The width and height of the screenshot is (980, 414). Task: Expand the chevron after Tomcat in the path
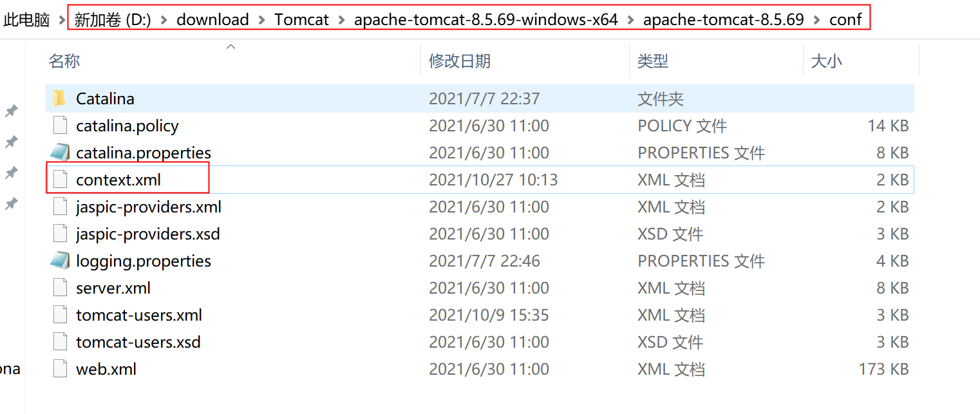(x=341, y=20)
